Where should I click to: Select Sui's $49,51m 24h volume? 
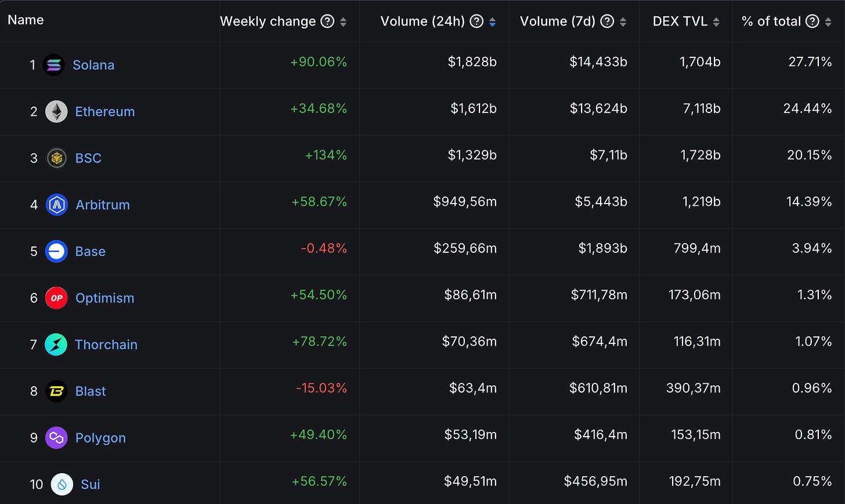471,481
